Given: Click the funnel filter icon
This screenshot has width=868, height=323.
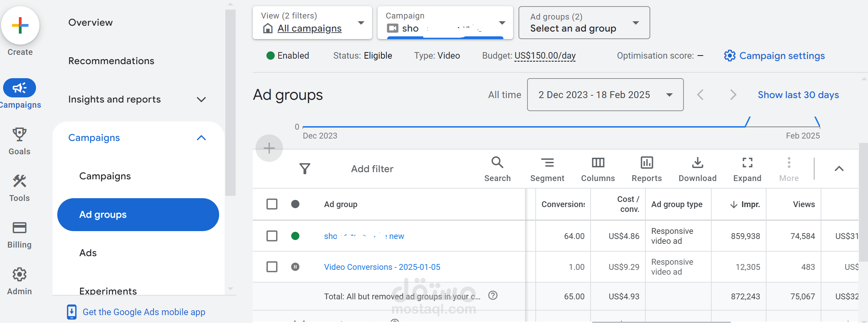Looking at the screenshot, I should pos(305,169).
